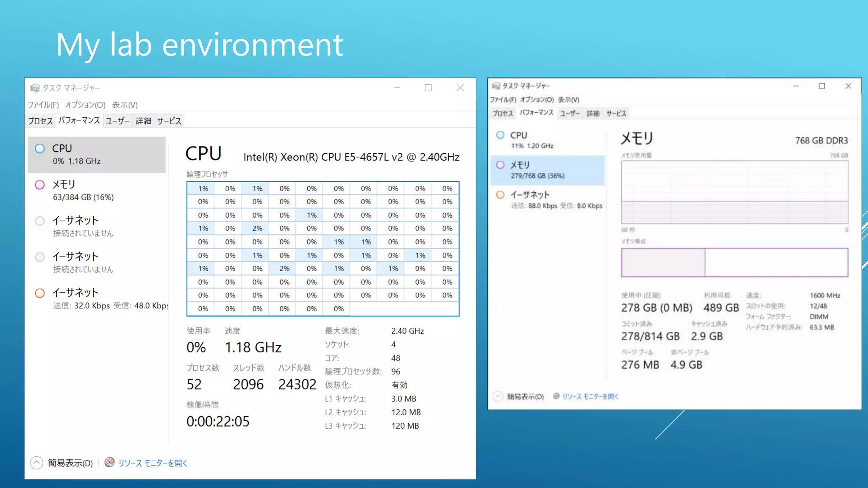Open ファイル(F) menu in left window
This screenshot has height=488, width=868.
tap(43, 105)
